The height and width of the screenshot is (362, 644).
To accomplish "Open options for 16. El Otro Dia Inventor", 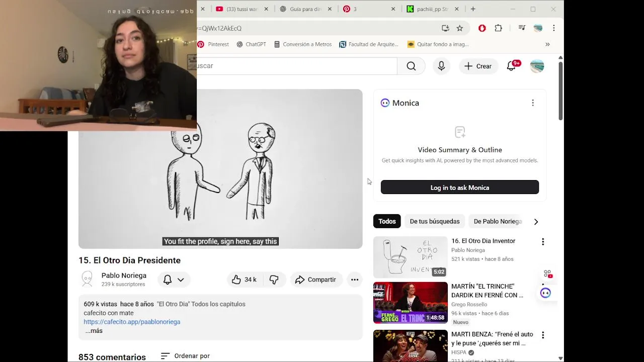I will (542, 242).
